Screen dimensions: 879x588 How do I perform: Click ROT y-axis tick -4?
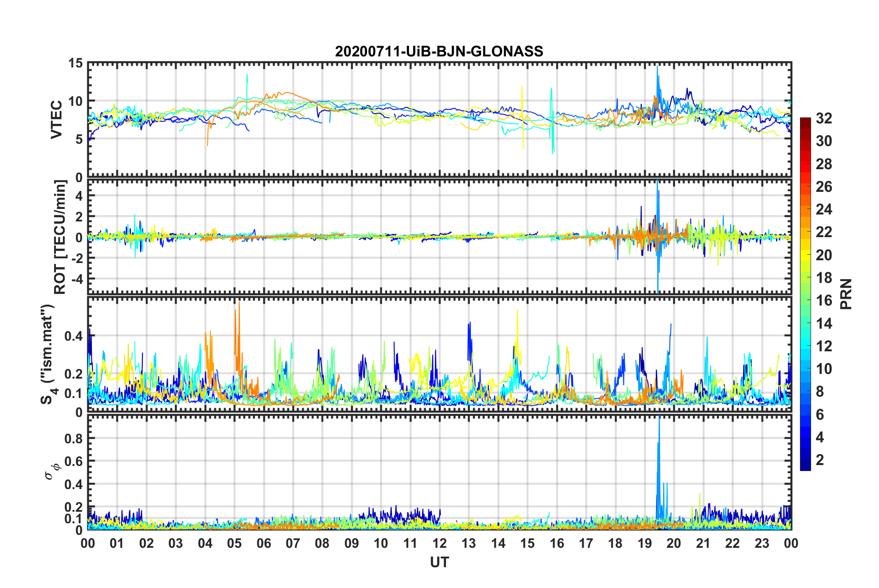click(x=77, y=279)
